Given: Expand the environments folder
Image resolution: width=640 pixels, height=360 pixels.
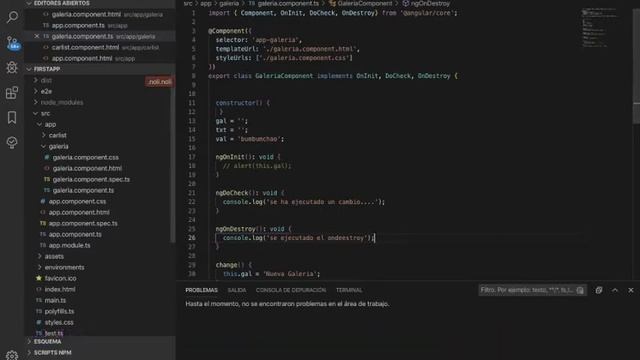Looking at the screenshot, I should point(64,267).
